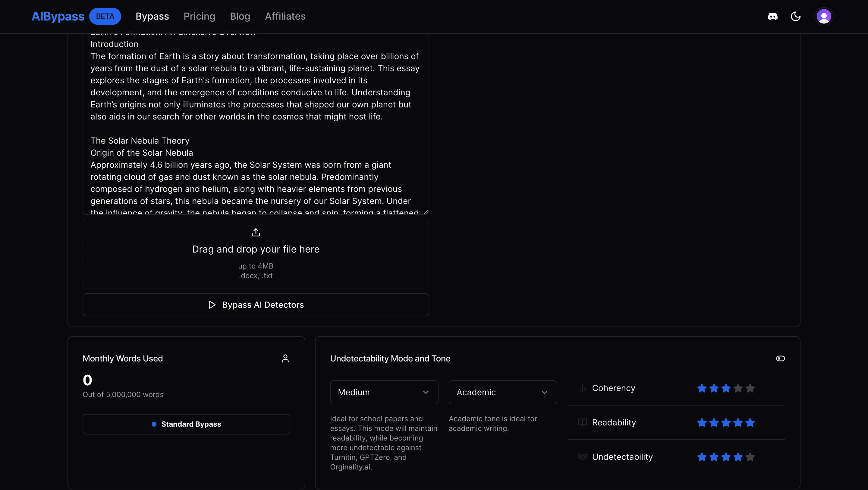Open the Medium mode dropdown
This screenshot has width=868, height=490.
[384, 392]
